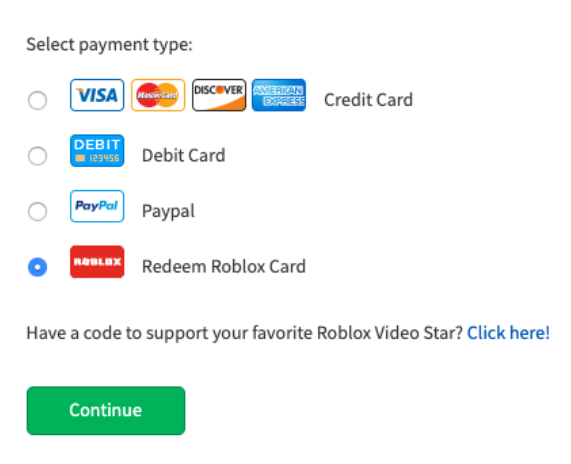
Task: Select the Debit Card radio button
Action: pyautogui.click(x=38, y=156)
